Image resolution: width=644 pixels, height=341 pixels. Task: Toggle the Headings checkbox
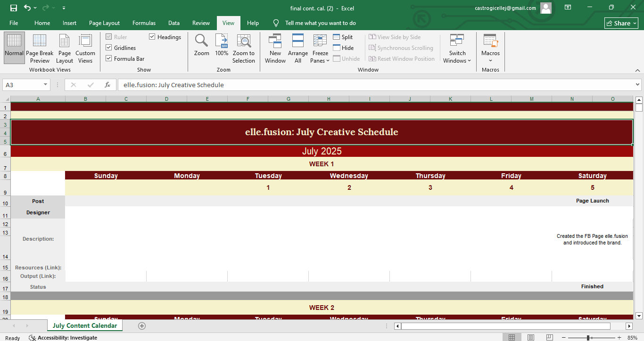[152, 37]
